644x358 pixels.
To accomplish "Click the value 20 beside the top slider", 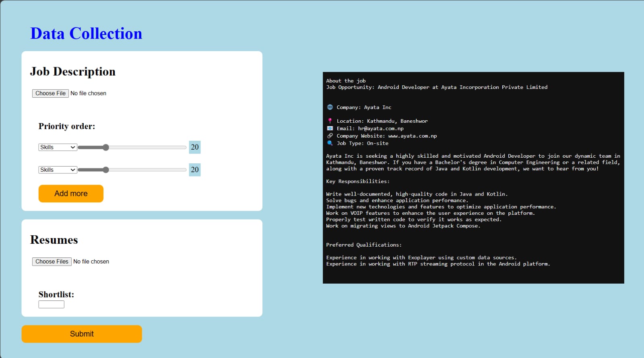I will 195,147.
